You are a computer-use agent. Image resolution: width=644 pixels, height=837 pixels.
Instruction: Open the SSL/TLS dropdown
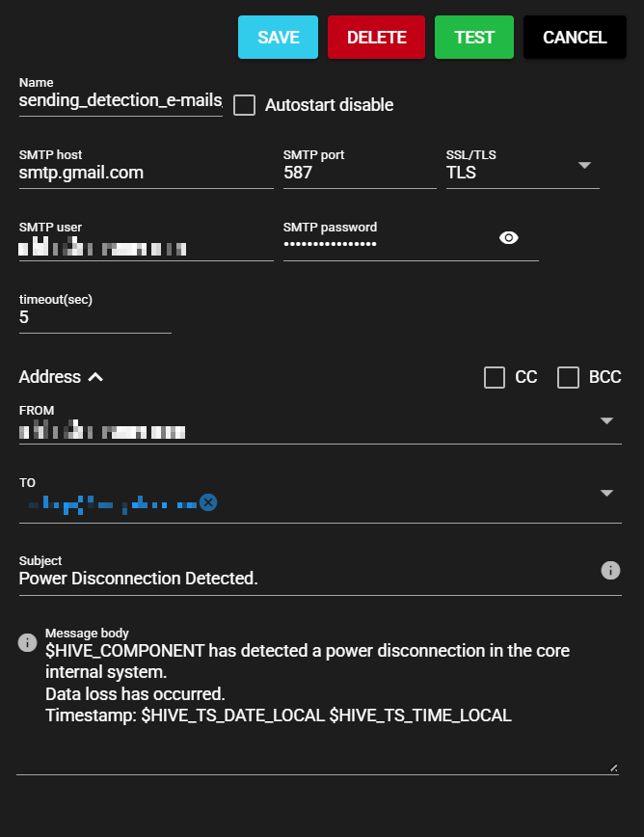point(584,165)
